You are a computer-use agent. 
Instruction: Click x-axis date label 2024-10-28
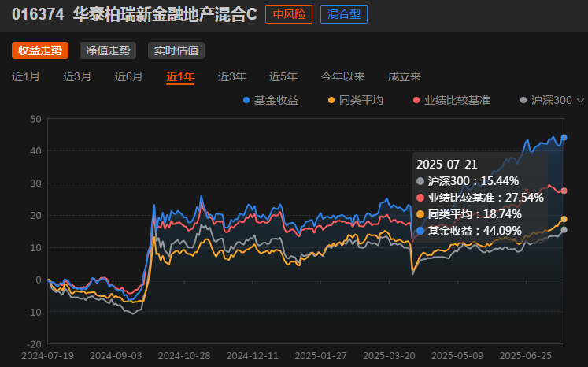pos(184,356)
